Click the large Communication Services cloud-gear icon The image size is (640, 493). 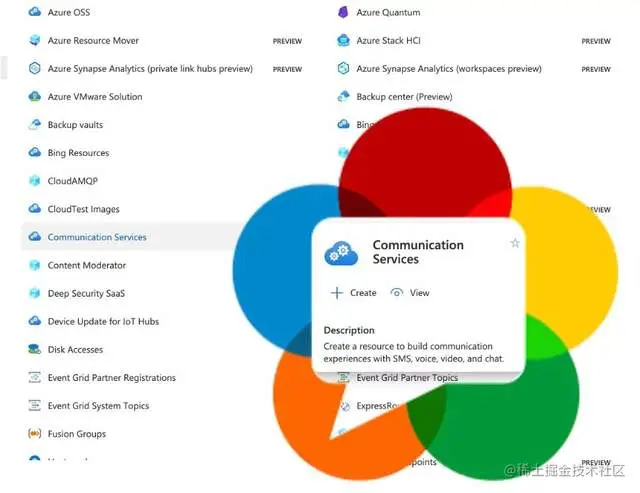tap(341, 253)
